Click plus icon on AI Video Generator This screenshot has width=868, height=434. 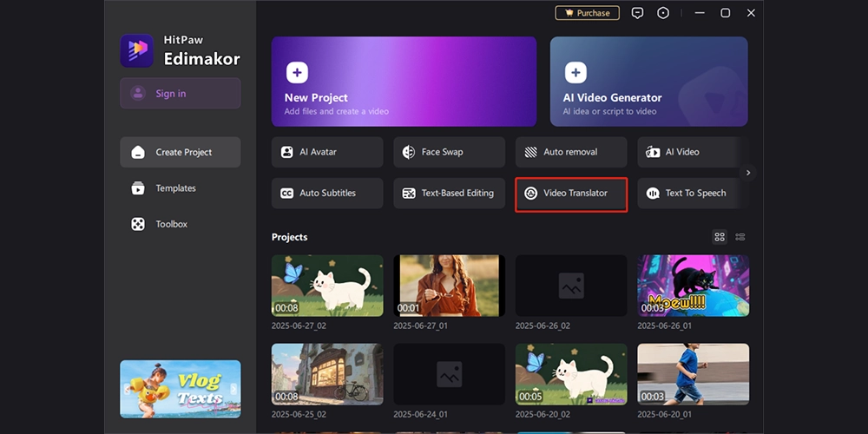575,73
